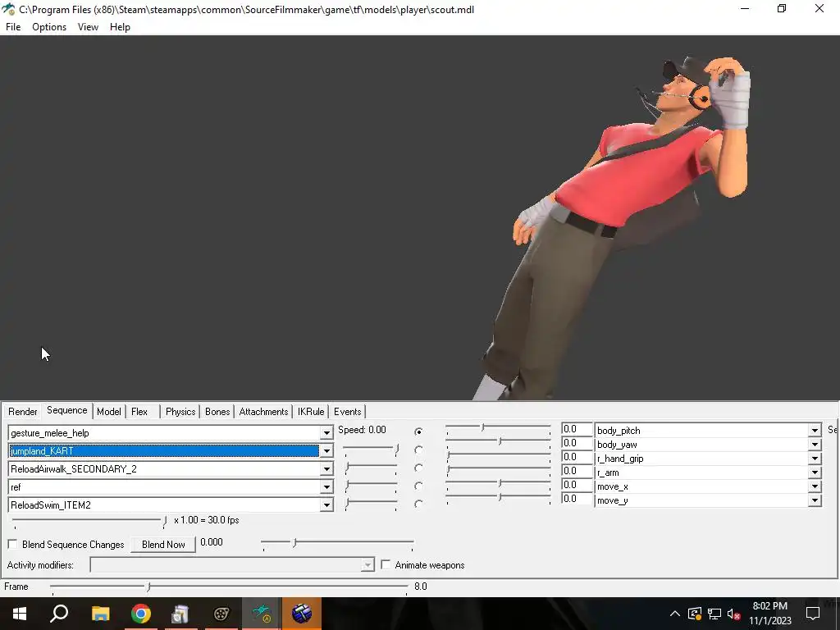Click the network tray icon
Viewport: 840px width, 630px height.
pos(714,614)
